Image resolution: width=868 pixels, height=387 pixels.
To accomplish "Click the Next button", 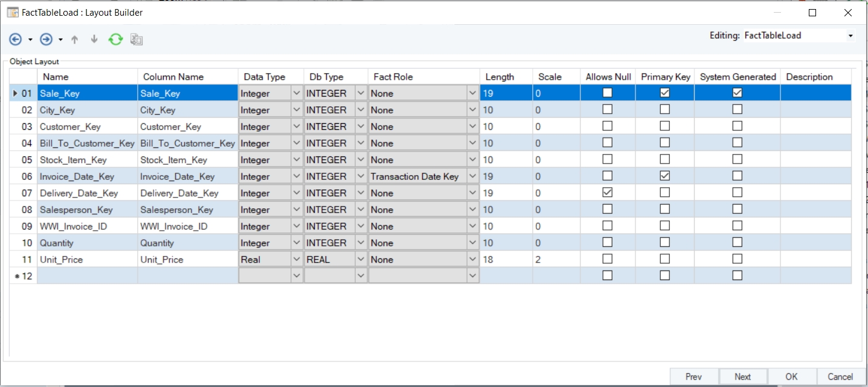I will (x=743, y=376).
